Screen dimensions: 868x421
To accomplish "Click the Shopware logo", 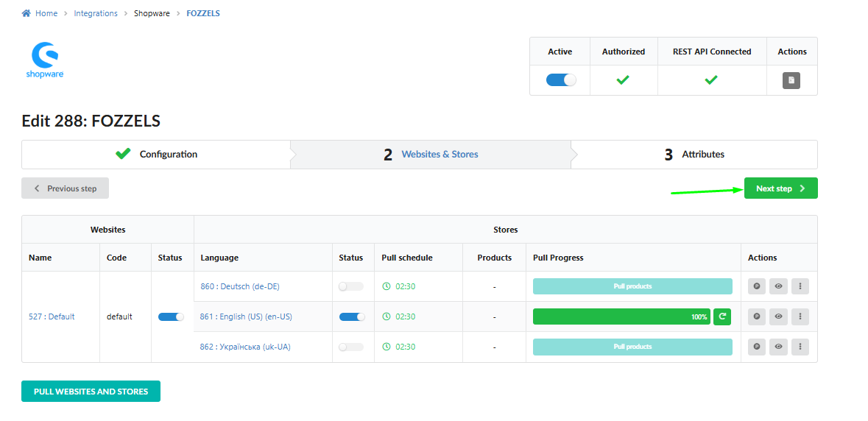I will [x=45, y=60].
